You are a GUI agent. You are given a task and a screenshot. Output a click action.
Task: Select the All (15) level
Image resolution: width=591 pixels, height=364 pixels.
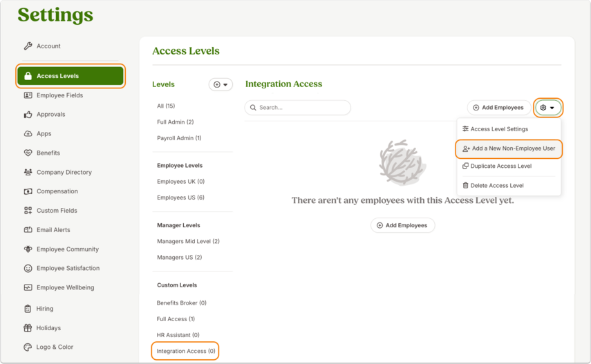tap(166, 106)
